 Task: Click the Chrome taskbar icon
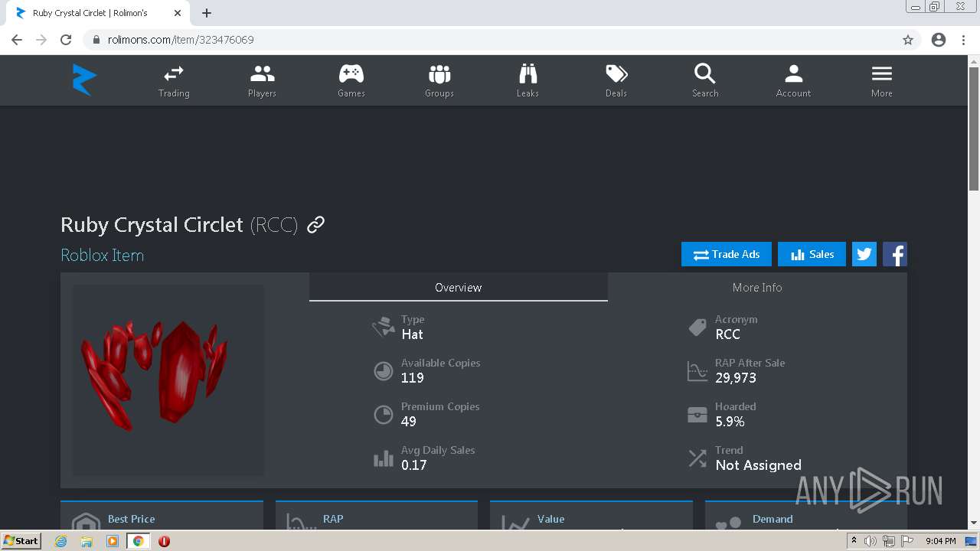pyautogui.click(x=139, y=541)
